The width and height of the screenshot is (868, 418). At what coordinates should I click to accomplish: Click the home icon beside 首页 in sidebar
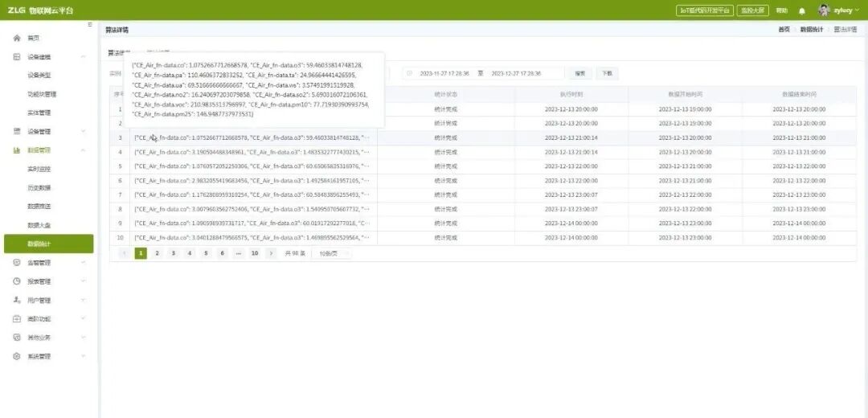[17, 39]
